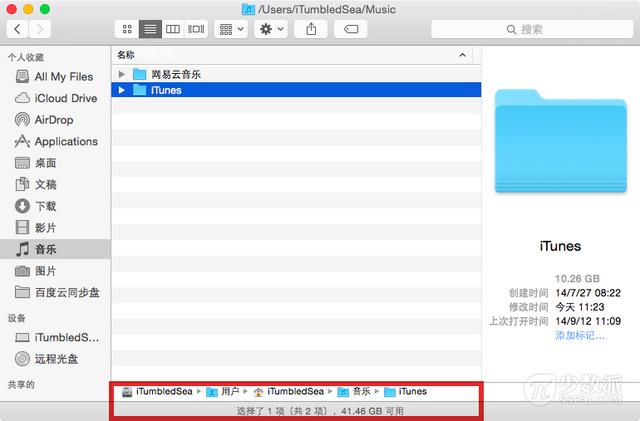
Task: Open All My Files in sidebar
Action: tap(55, 77)
